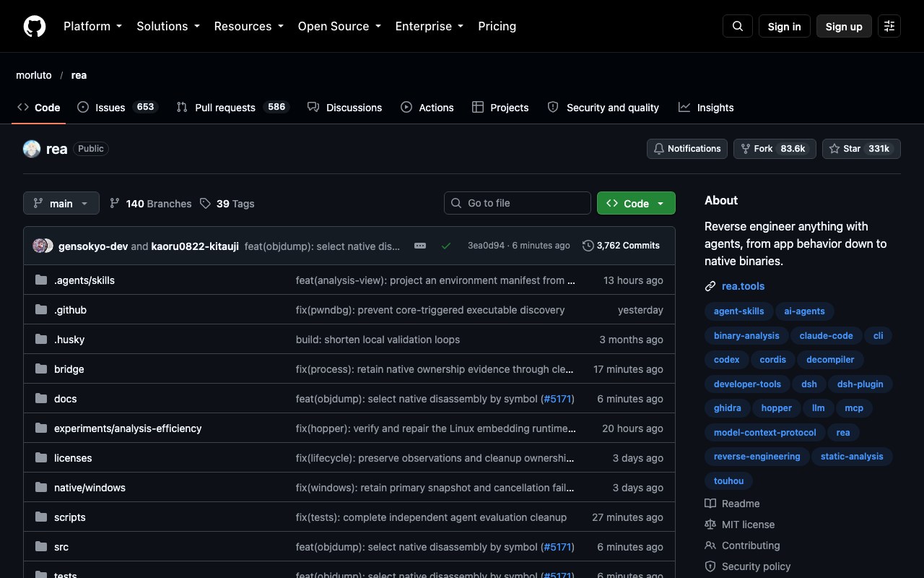Open the main branch selector
The width and height of the screenshot is (924, 578).
[x=61, y=203]
